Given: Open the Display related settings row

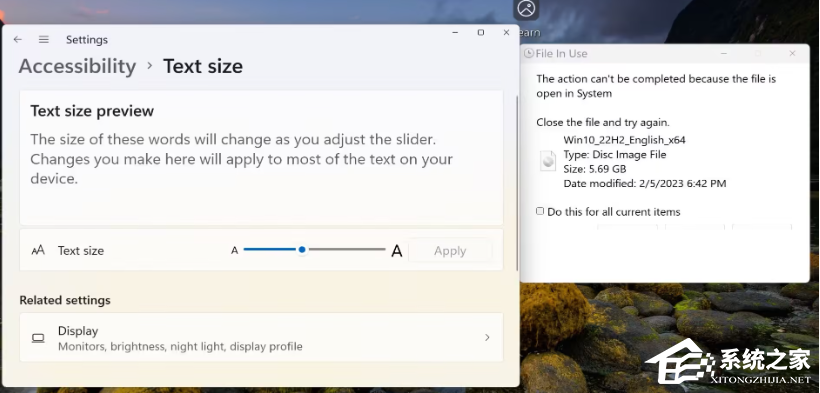Looking at the screenshot, I should [261, 338].
